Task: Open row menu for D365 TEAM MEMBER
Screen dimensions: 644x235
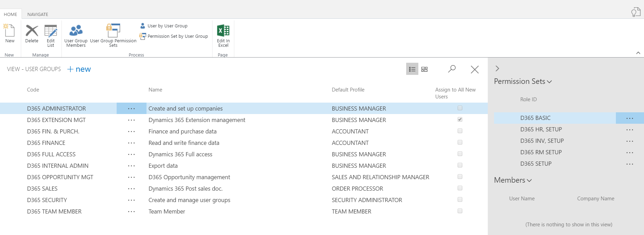Action: point(131,211)
